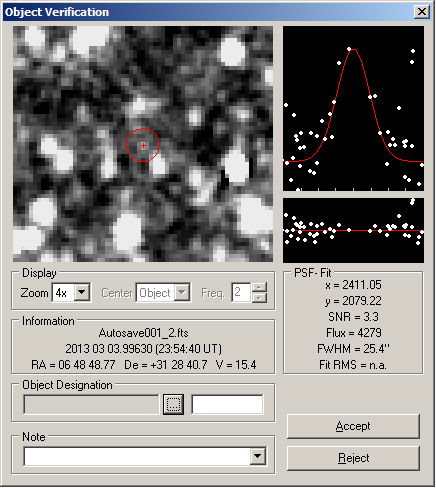Click the dotted-rectangle object selection icon
Viewport: 436px width, 488px height.
tap(173, 405)
